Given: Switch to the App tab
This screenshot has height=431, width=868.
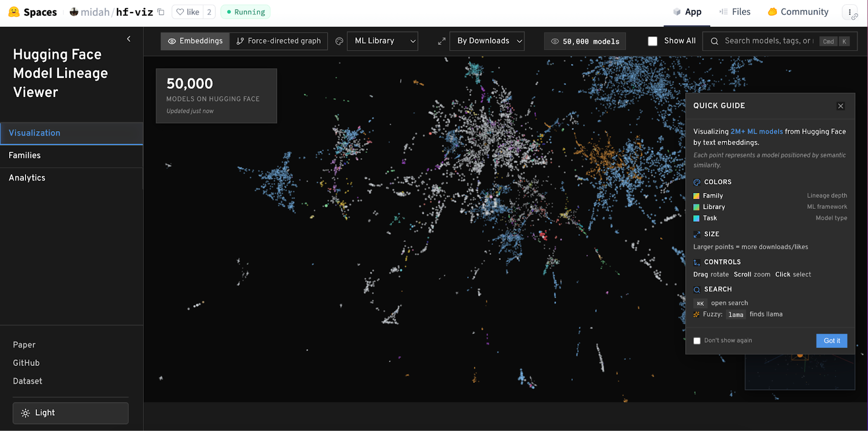Looking at the screenshot, I should click(687, 12).
